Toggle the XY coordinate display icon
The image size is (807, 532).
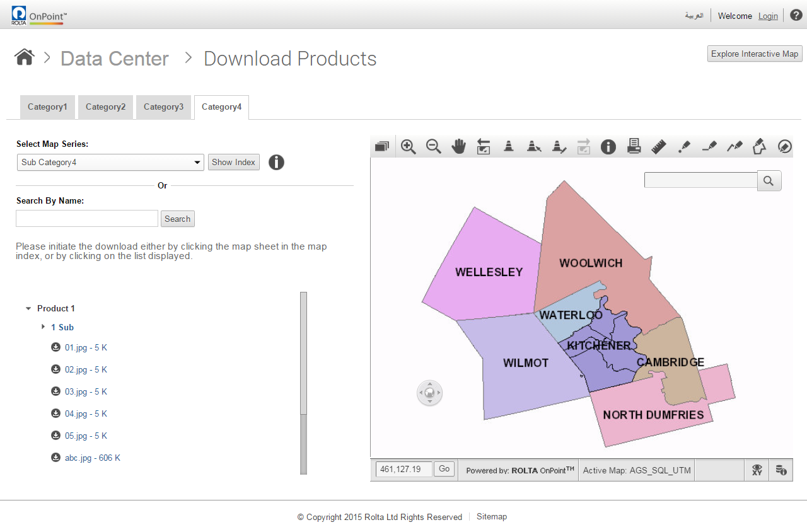(x=757, y=470)
